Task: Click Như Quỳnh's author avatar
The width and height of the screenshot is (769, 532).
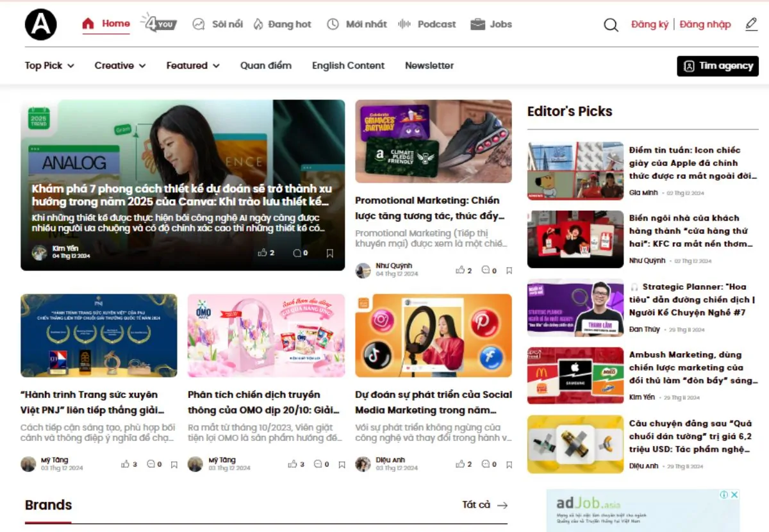Action: point(363,270)
